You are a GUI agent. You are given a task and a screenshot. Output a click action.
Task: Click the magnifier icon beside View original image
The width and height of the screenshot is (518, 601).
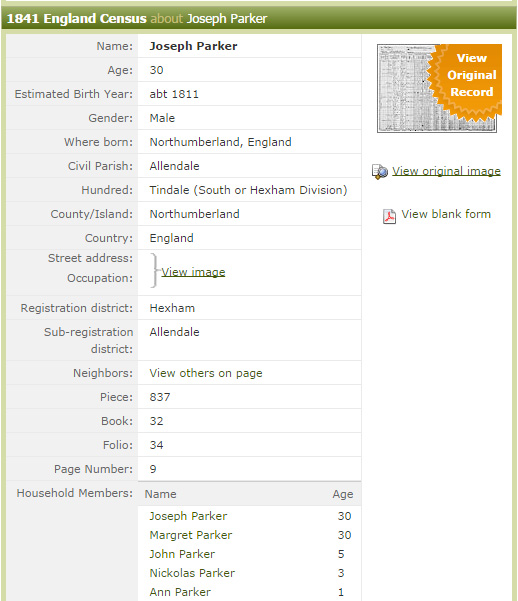pos(380,172)
